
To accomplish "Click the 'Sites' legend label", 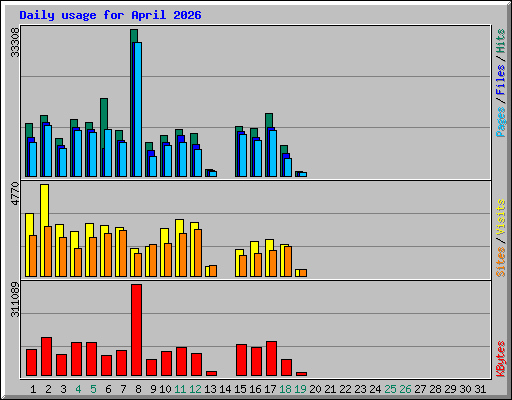I will point(501,262).
